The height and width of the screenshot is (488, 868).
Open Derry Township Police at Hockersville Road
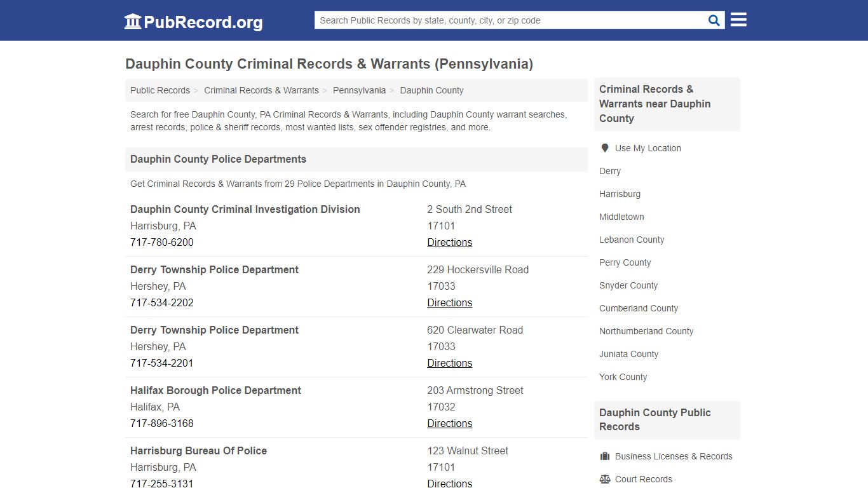pyautogui.click(x=214, y=269)
